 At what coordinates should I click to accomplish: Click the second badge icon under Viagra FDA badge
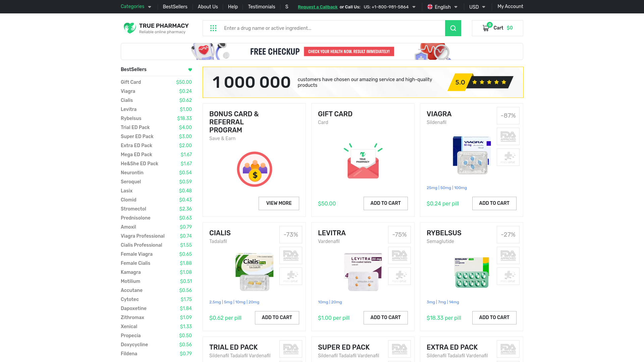pos(508,157)
